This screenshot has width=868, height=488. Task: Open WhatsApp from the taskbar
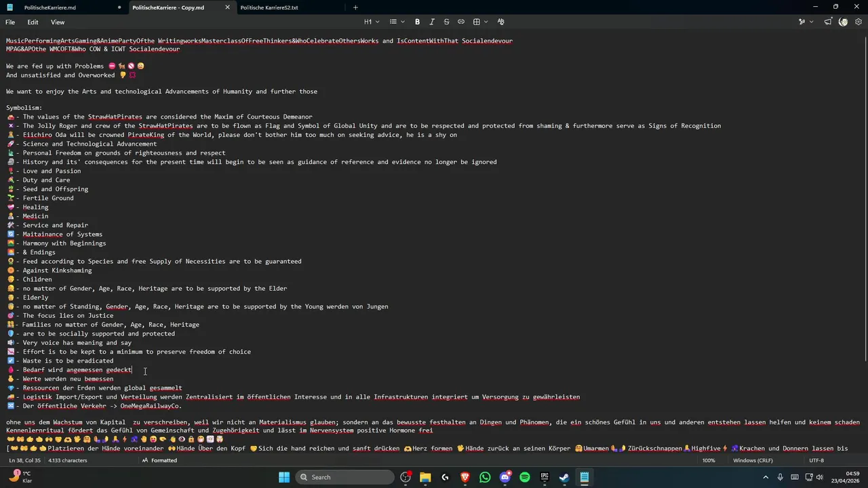click(485, 477)
